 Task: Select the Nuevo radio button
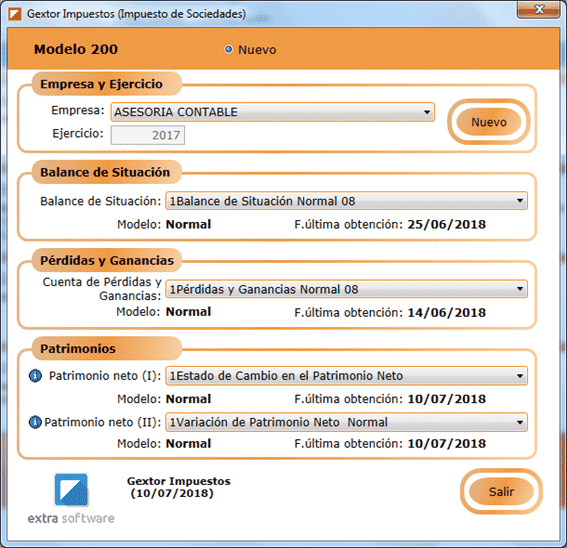tap(228, 49)
